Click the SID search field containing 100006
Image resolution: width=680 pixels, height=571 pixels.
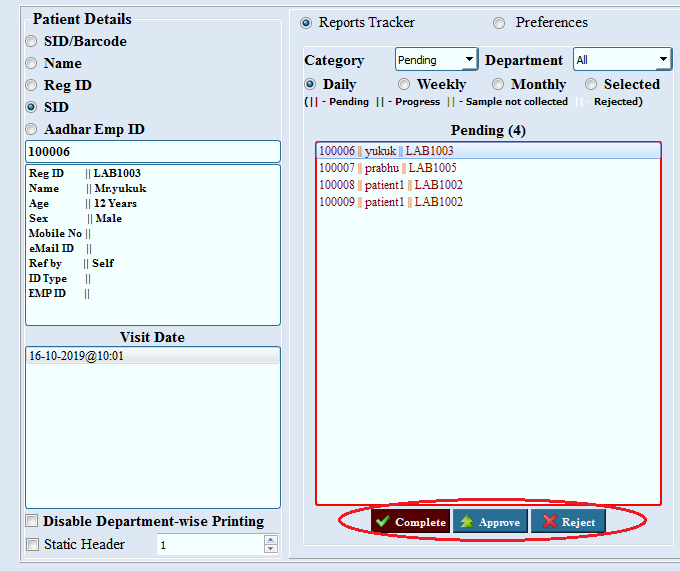[x=153, y=151]
